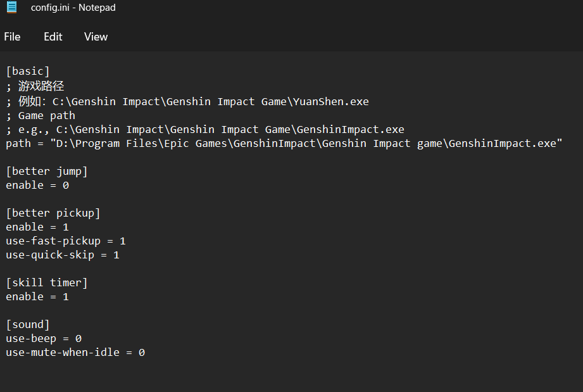The height and width of the screenshot is (392, 583).
Task: Click the [skill timer] section header
Action: coord(46,282)
